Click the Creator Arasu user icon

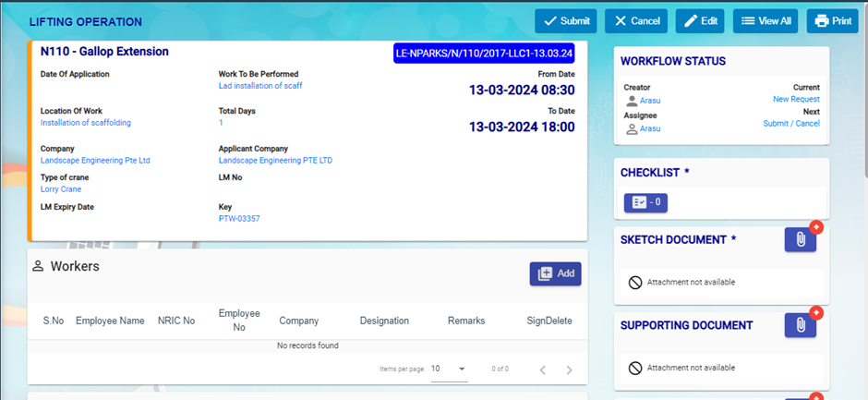coord(632,100)
